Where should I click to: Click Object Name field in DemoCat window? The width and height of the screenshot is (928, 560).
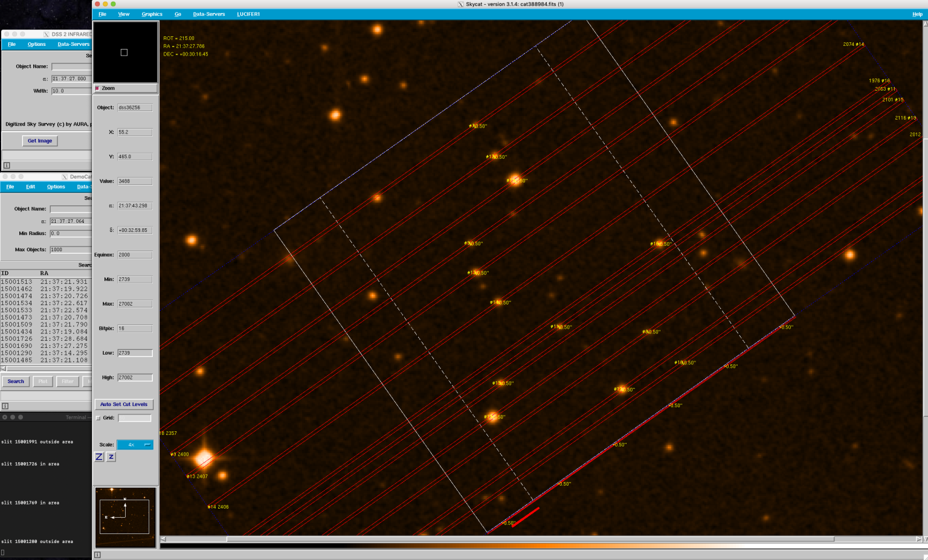pyautogui.click(x=71, y=209)
